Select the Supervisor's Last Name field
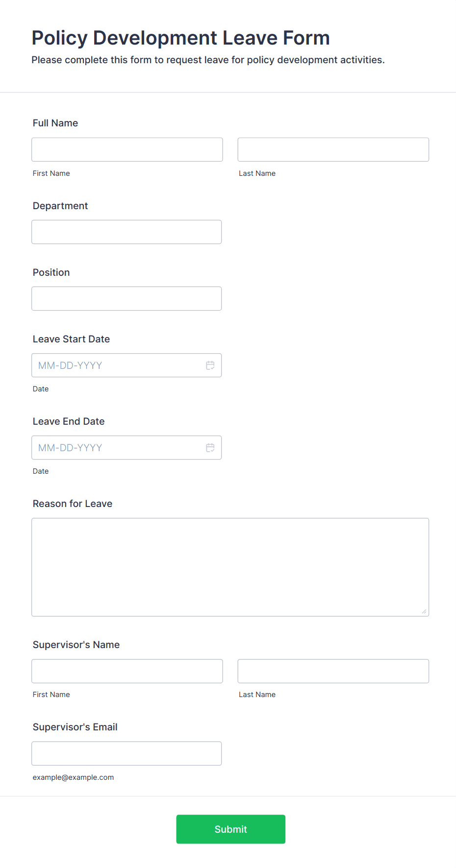Viewport: 456px width, 868px height. [x=333, y=671]
